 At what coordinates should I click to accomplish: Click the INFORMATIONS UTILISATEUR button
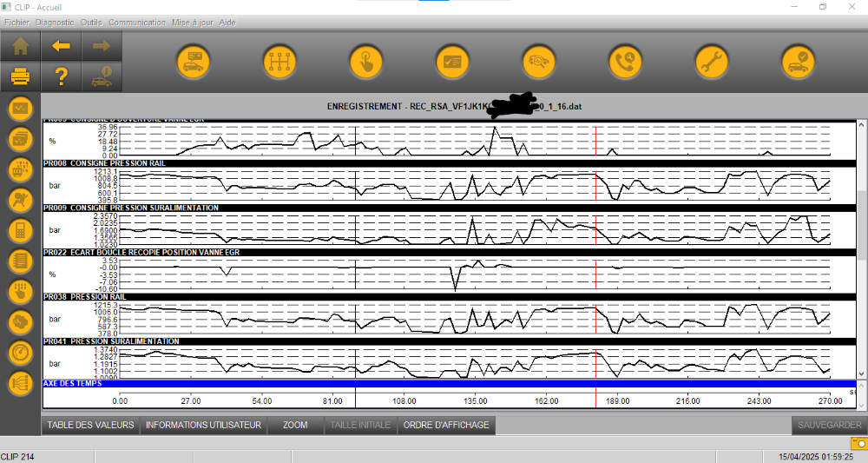click(x=203, y=425)
